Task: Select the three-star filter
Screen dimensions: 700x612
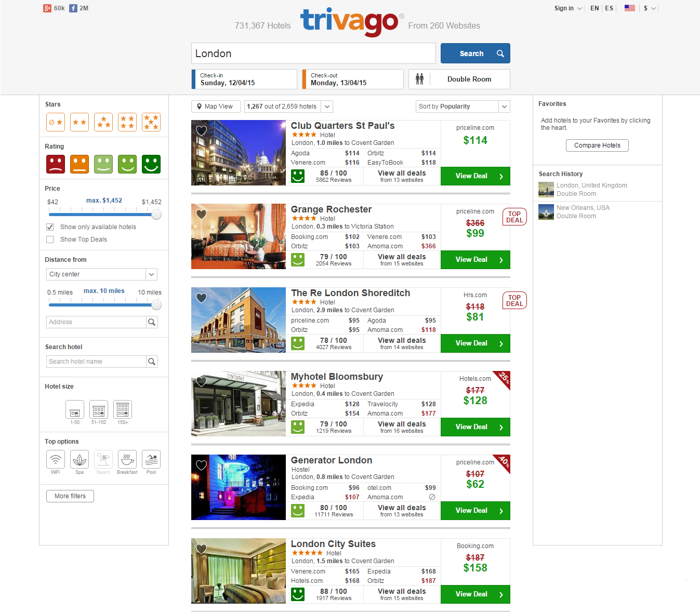Action: tap(103, 122)
